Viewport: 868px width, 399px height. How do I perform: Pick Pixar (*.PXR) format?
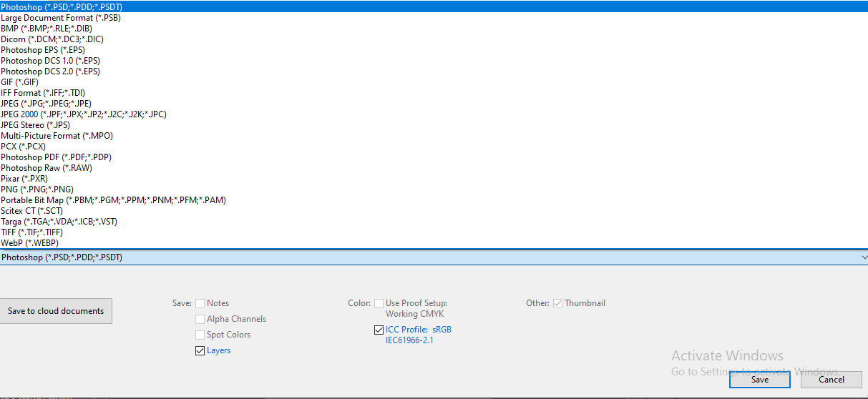point(434,178)
